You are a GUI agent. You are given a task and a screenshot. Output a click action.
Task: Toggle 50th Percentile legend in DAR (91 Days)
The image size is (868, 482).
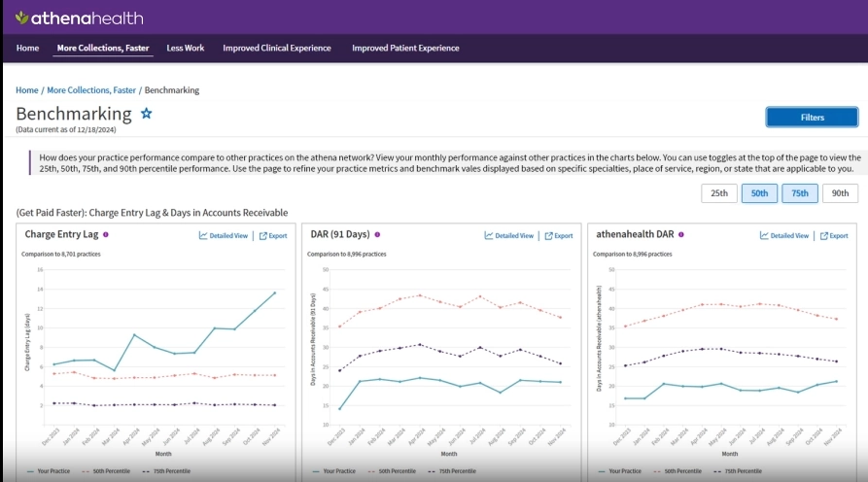pyautogui.click(x=392, y=471)
